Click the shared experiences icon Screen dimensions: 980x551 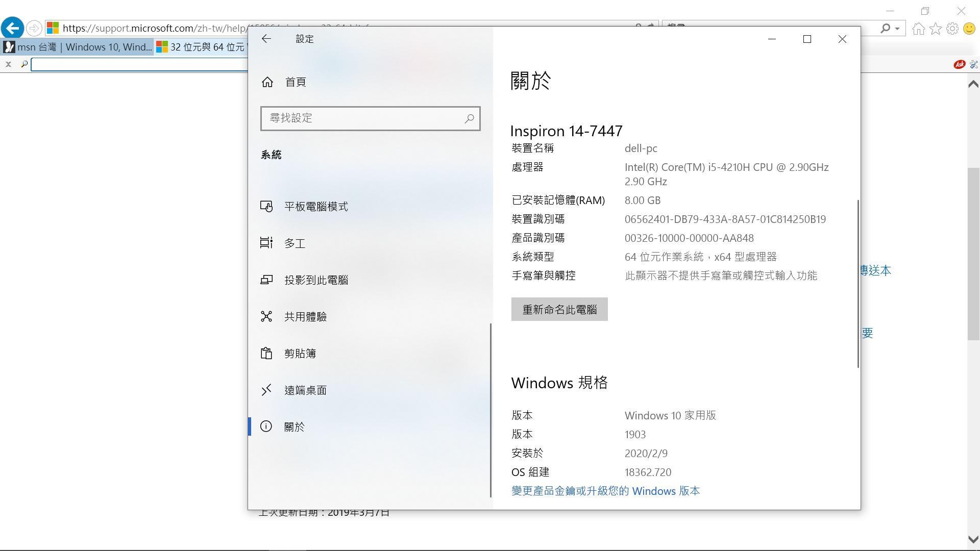pos(266,316)
